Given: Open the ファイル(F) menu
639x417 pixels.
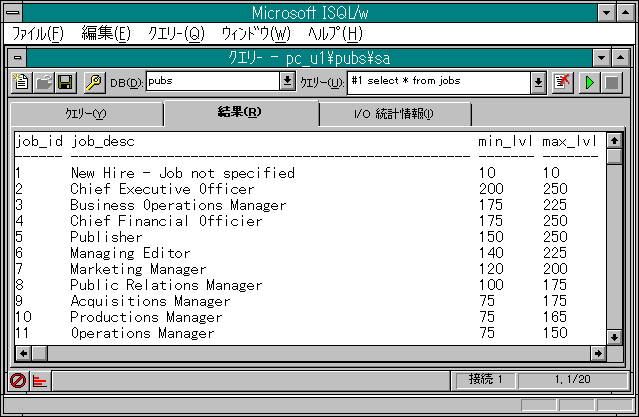Looking at the screenshot, I should (x=38, y=33).
